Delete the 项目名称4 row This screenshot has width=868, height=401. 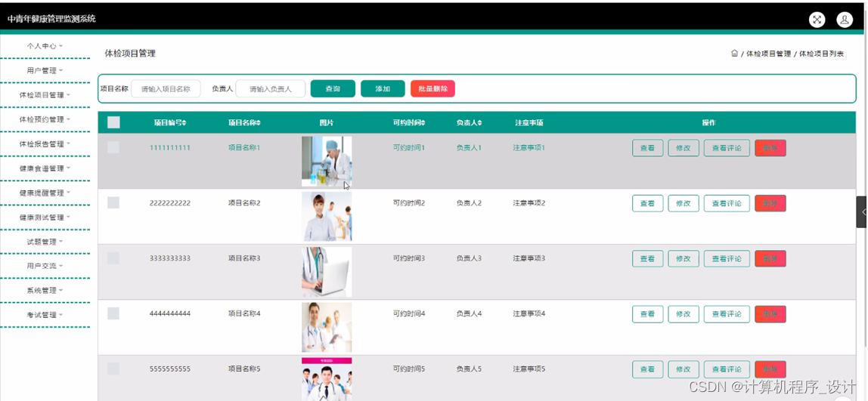[770, 313]
